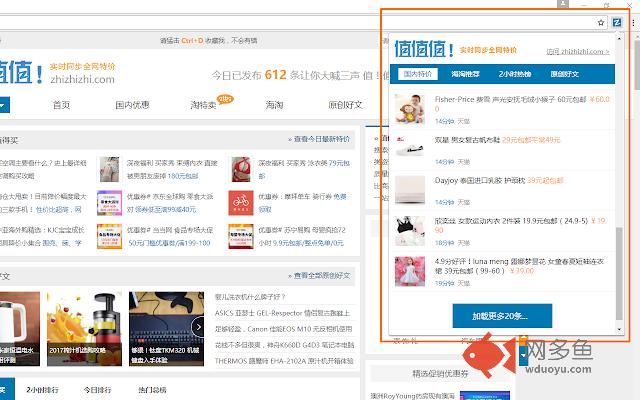
Task: Click the 加载更多20条 button
Action: coord(502,316)
